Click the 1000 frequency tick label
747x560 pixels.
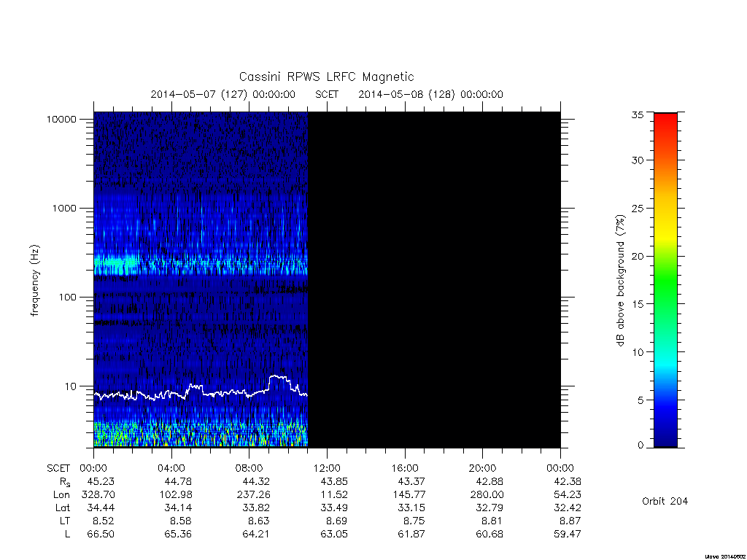pos(64,208)
